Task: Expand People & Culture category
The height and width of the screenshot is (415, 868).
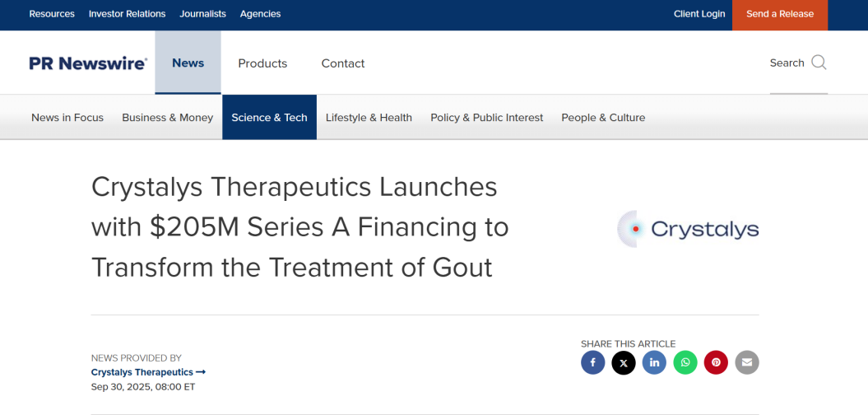Action: 603,118
